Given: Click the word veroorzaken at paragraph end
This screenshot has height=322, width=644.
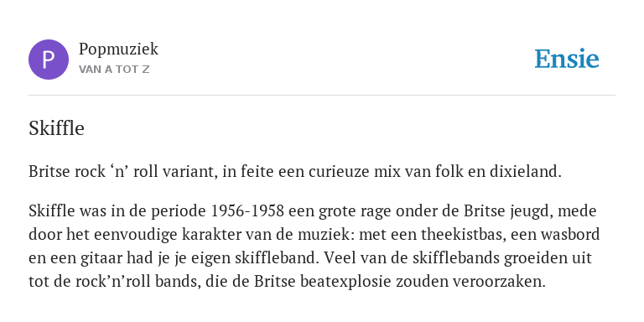Looking at the screenshot, I should 499,282.
